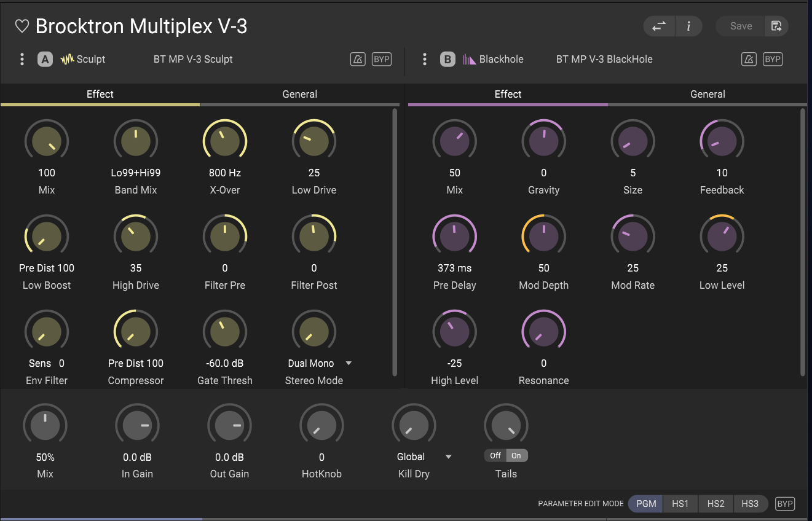Image resolution: width=812 pixels, height=521 pixels.
Task: Toggle the tempo sync metronome icon on slot A
Action: (x=358, y=60)
